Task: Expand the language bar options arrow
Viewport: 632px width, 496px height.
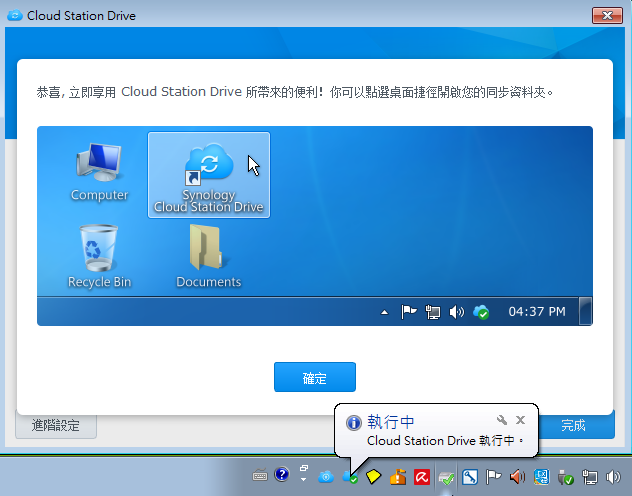Action: pos(304,479)
